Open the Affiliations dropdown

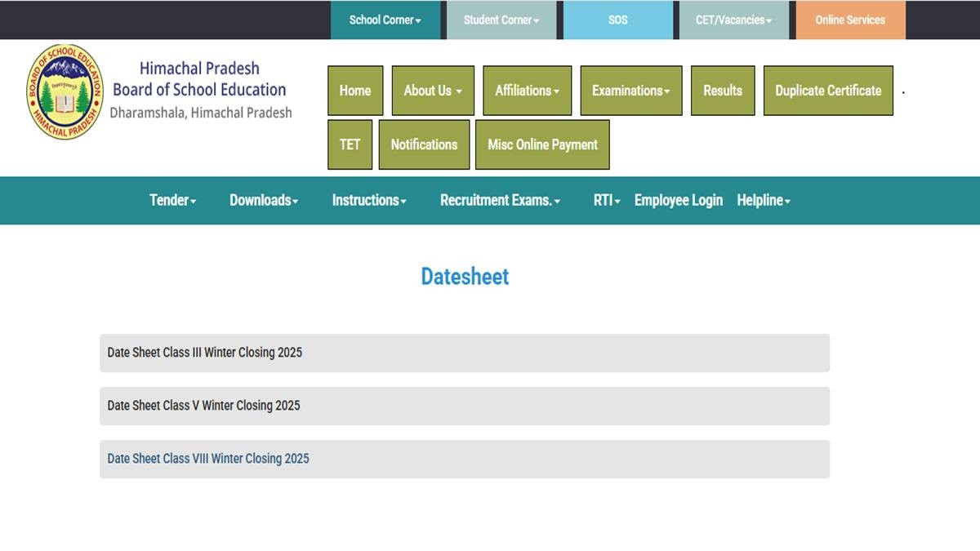(527, 91)
